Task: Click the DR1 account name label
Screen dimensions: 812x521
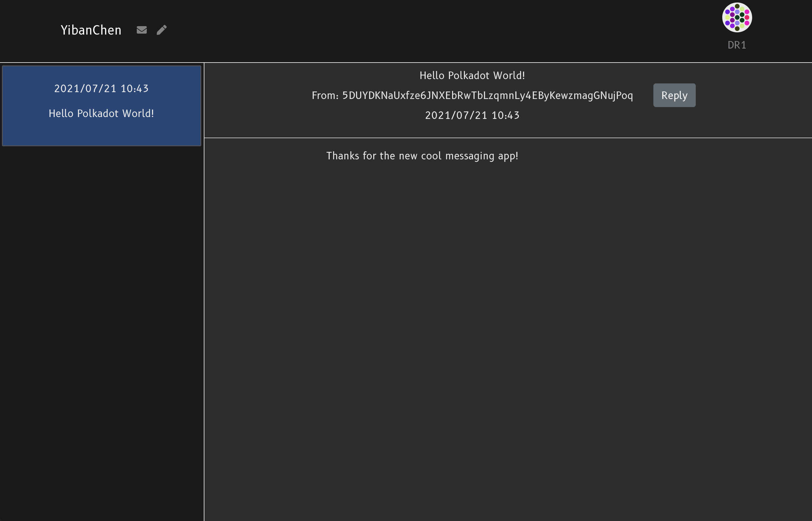Action: (x=737, y=45)
